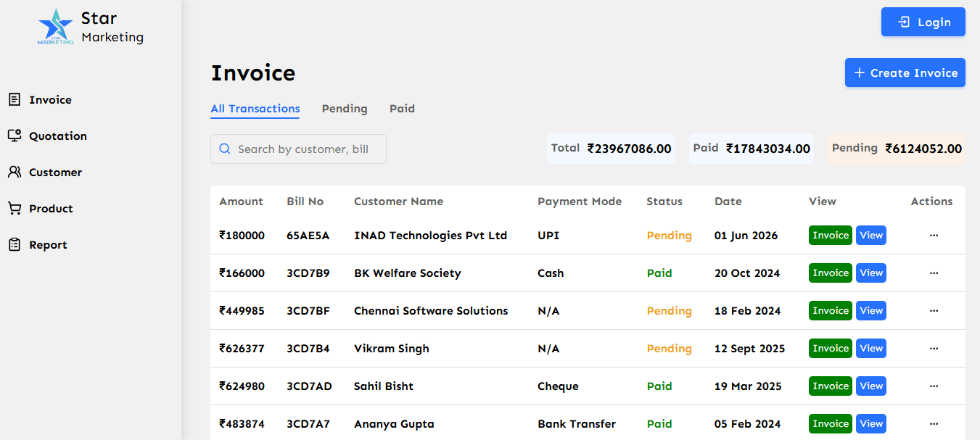Click customer name INAD Technologies Pvt Ltd

point(430,236)
